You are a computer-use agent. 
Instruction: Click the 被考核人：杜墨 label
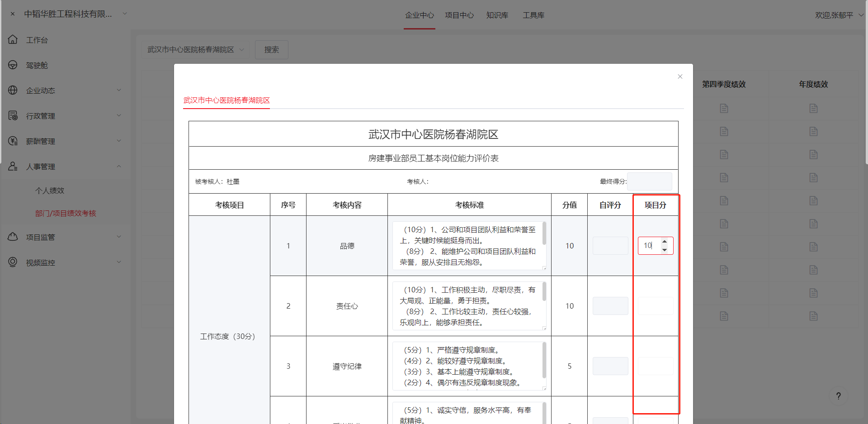tap(217, 181)
